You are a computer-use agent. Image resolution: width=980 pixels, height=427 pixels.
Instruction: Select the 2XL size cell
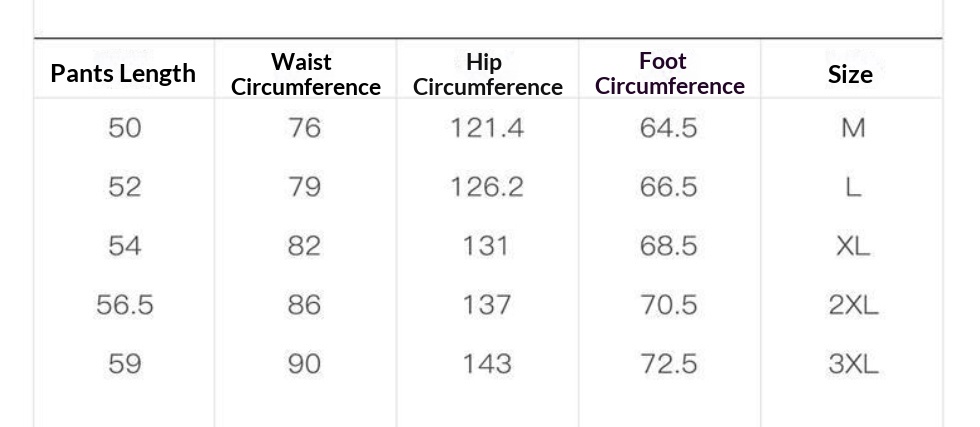point(852,305)
